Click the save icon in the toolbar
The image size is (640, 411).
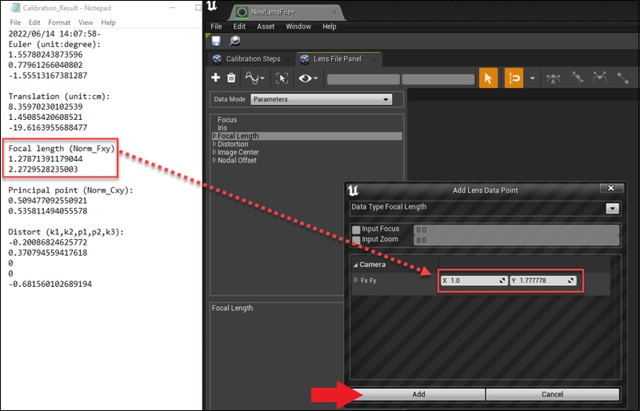coord(218,40)
